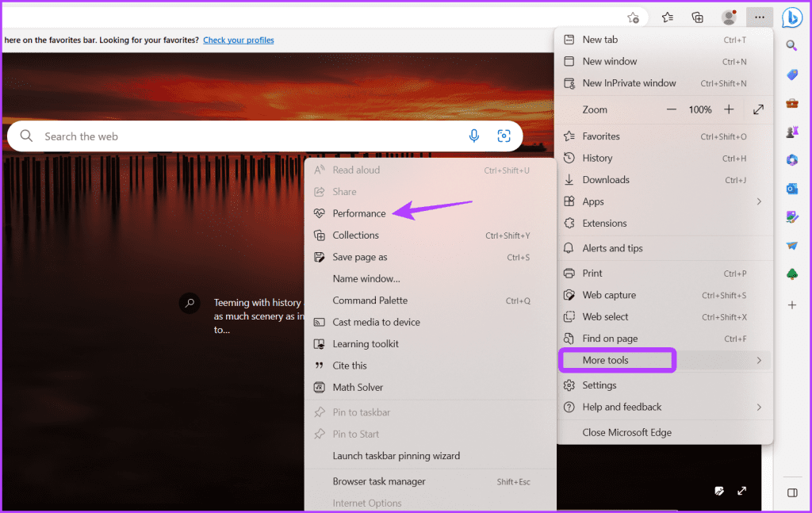
Task: Click the Search the web field
Action: [x=265, y=136]
